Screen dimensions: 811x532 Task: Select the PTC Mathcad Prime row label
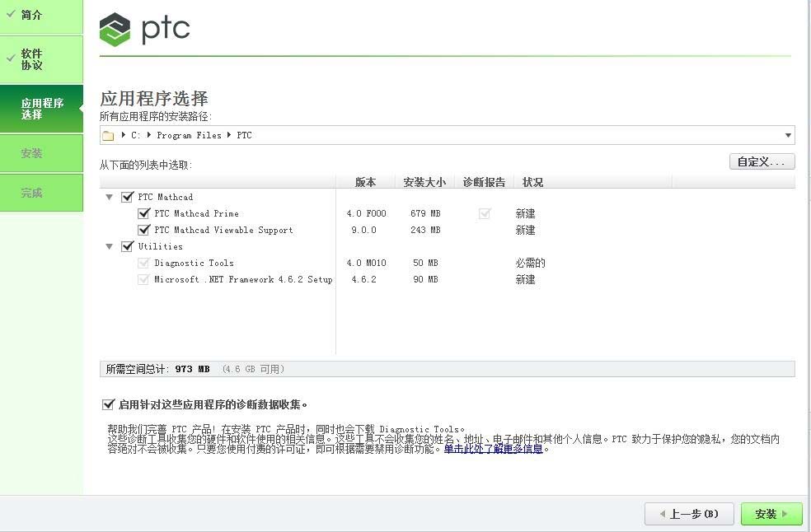[196, 213]
